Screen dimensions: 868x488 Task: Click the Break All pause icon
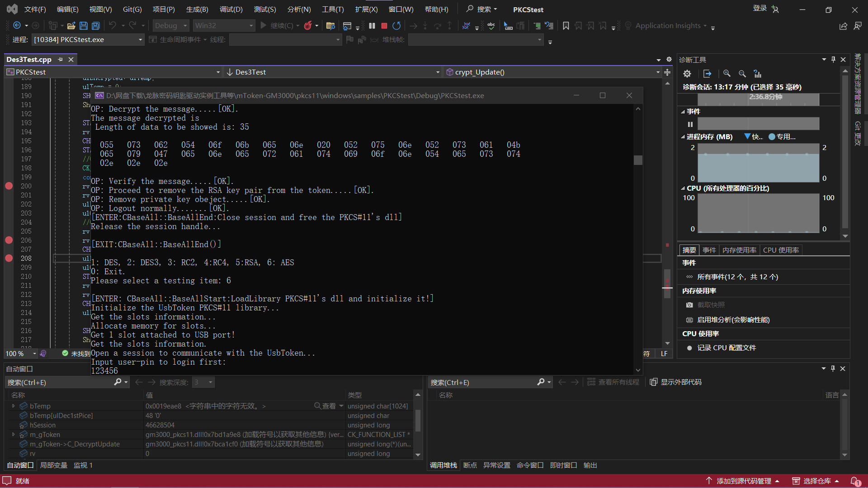pos(372,26)
